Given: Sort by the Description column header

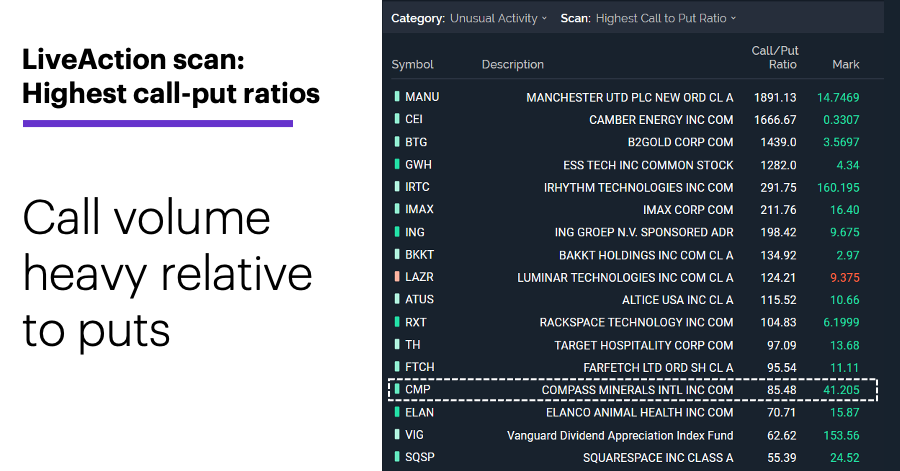Looking at the screenshot, I should [513, 64].
